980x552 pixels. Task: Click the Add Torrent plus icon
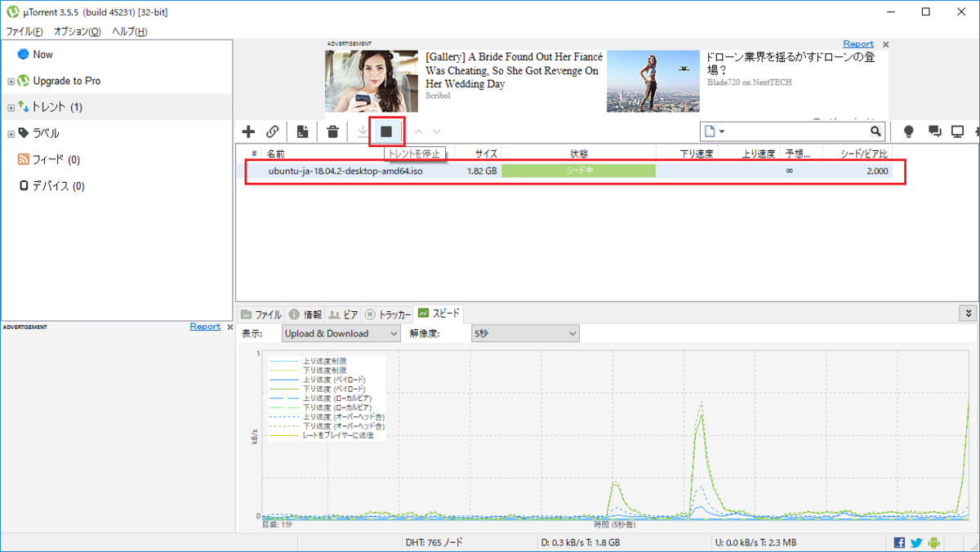click(x=249, y=131)
